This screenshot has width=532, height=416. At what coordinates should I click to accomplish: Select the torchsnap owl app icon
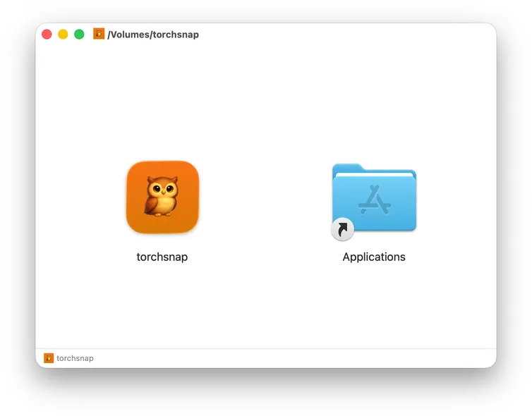coord(162,197)
